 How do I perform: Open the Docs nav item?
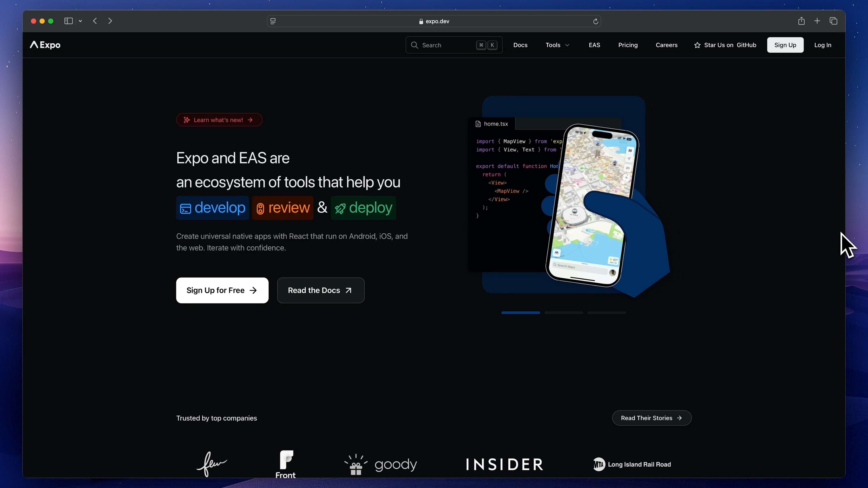tap(520, 45)
